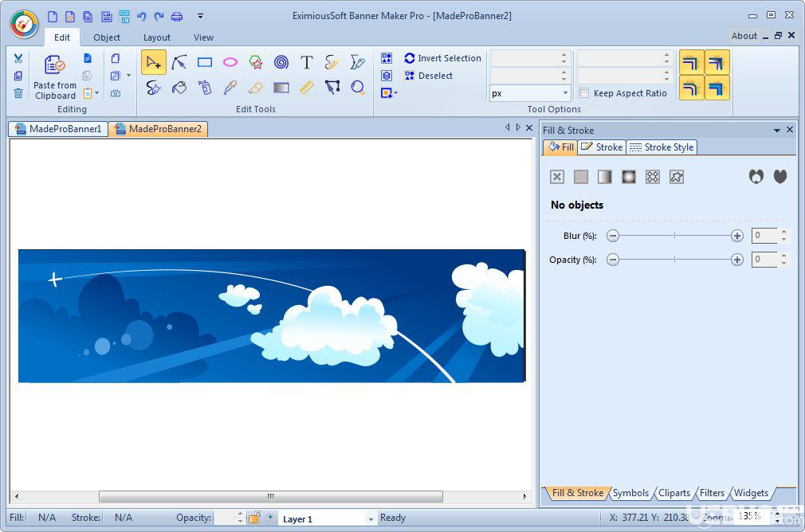Choose the Flat color fill option

(x=581, y=177)
